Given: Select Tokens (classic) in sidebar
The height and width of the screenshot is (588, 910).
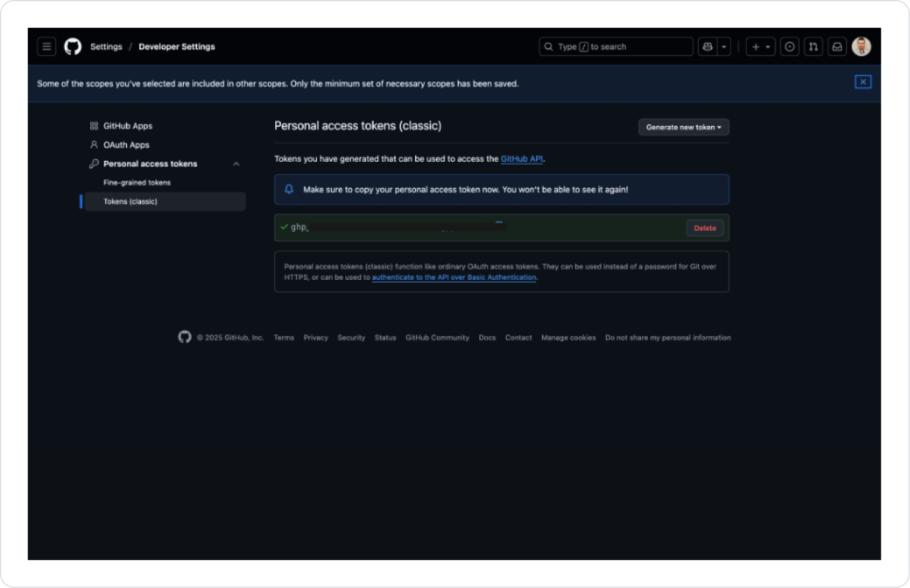Looking at the screenshot, I should tap(165, 202).
